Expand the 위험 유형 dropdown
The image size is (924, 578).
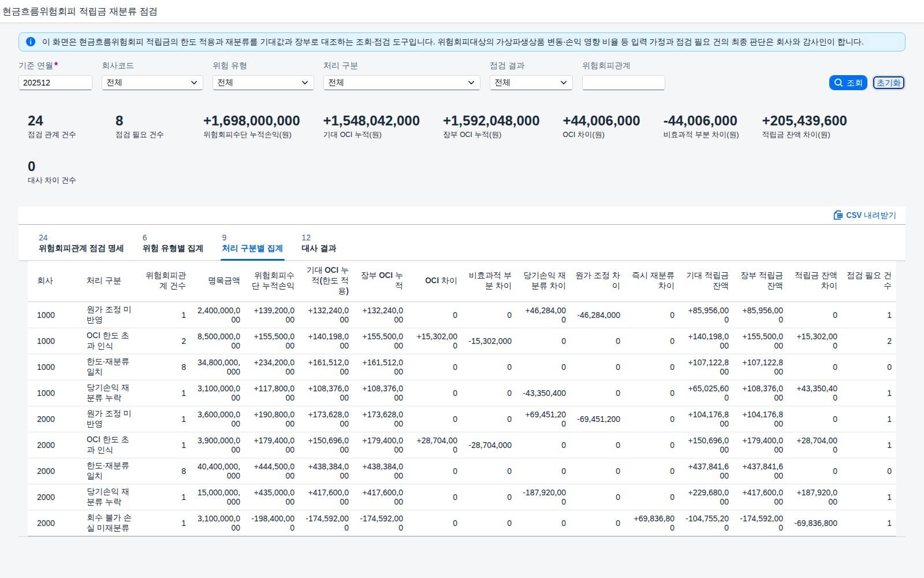click(x=263, y=83)
